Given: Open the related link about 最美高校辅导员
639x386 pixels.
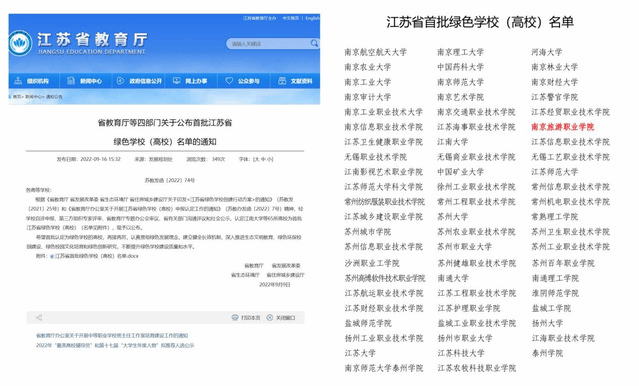Looking at the screenshot, I should pyautogui.click(x=115, y=345).
